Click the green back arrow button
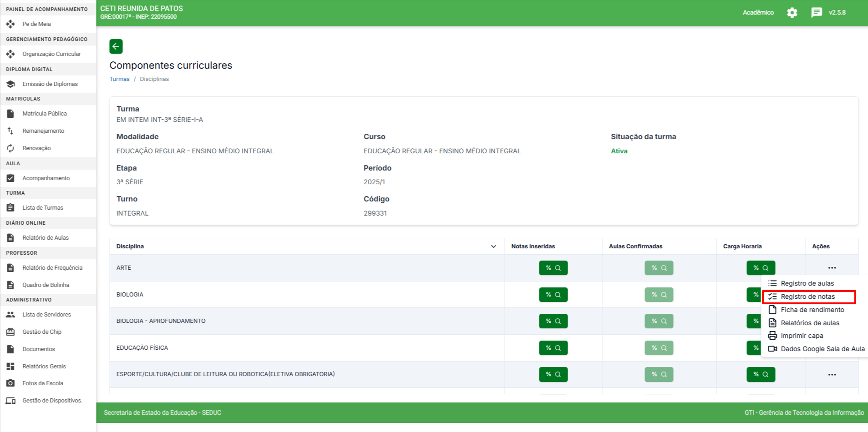Image resolution: width=868 pixels, height=432 pixels. pos(116,46)
